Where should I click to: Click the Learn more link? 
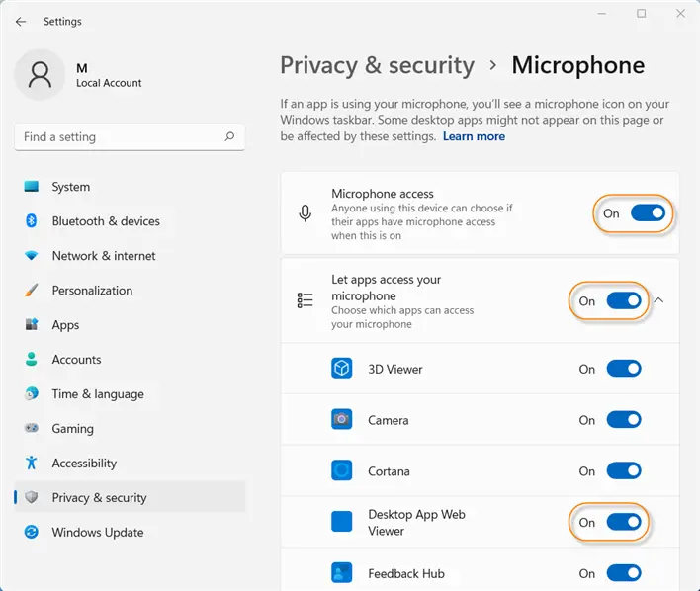[474, 136]
